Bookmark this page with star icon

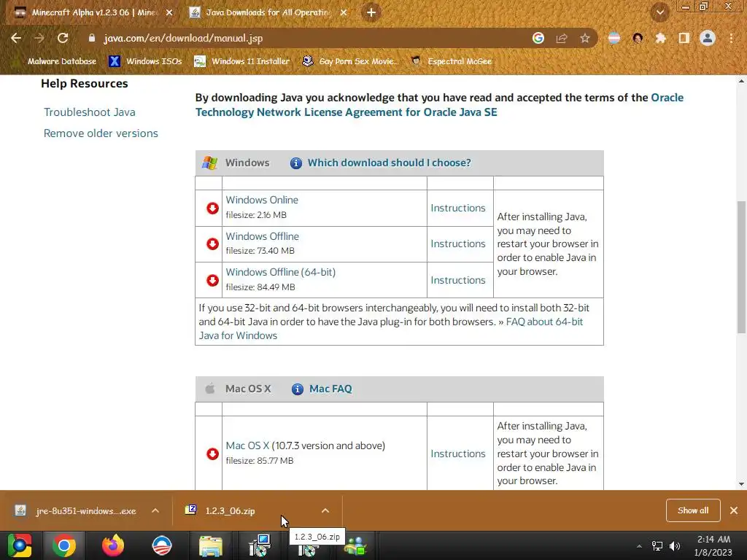pos(585,38)
